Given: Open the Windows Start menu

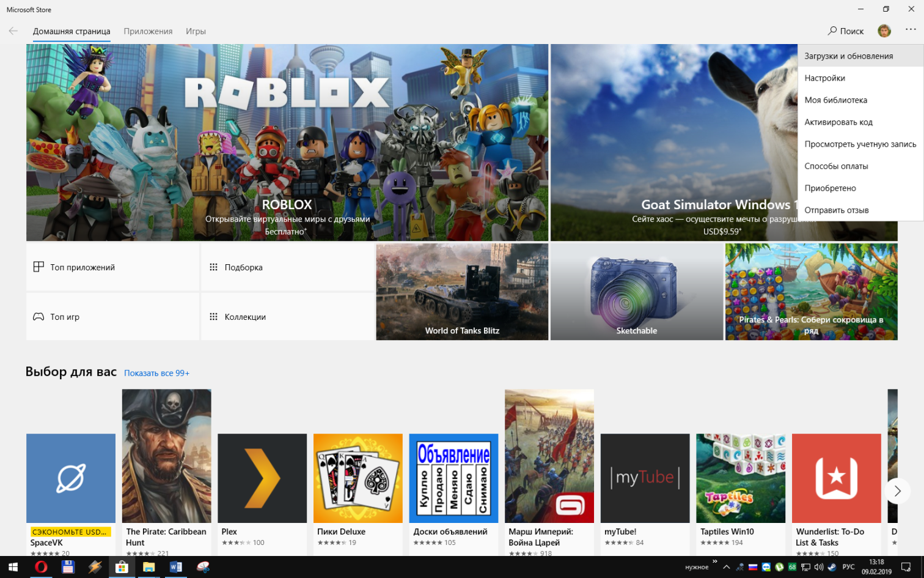Looking at the screenshot, I should tap(13, 567).
